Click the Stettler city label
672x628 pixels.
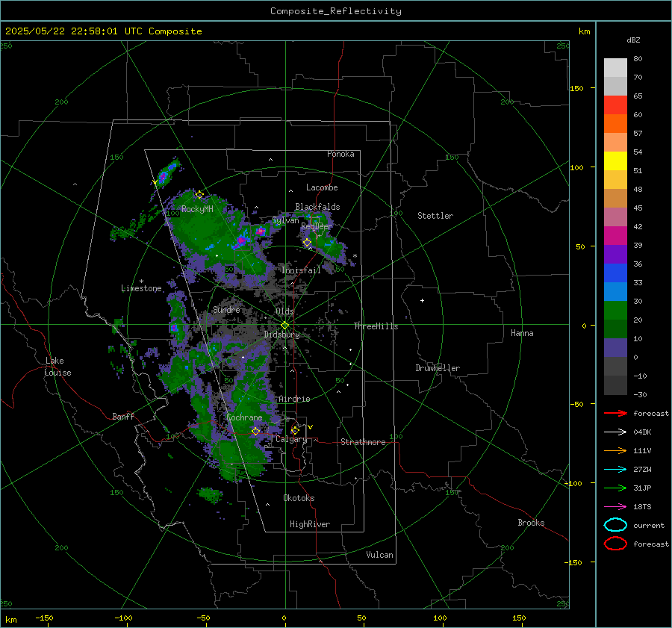coord(435,216)
